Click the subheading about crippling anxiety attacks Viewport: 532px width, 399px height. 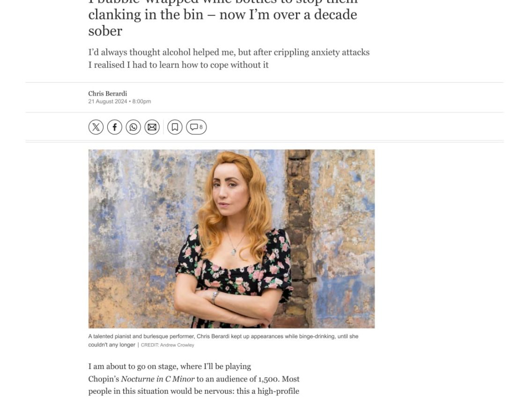tap(229, 59)
